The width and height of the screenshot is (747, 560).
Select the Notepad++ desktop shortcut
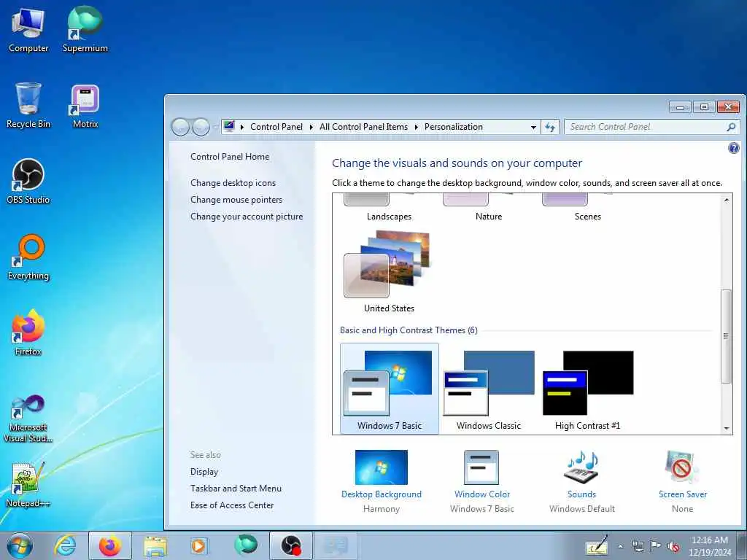tap(28, 485)
